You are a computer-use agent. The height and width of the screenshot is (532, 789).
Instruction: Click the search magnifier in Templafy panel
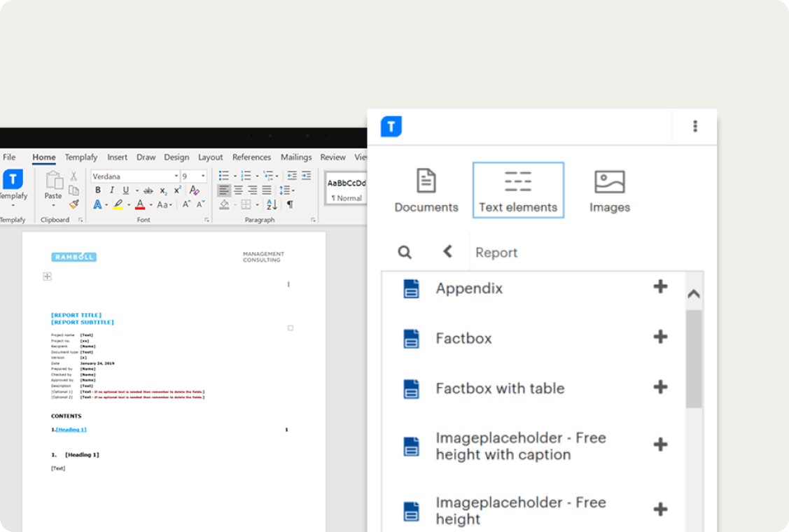click(405, 253)
